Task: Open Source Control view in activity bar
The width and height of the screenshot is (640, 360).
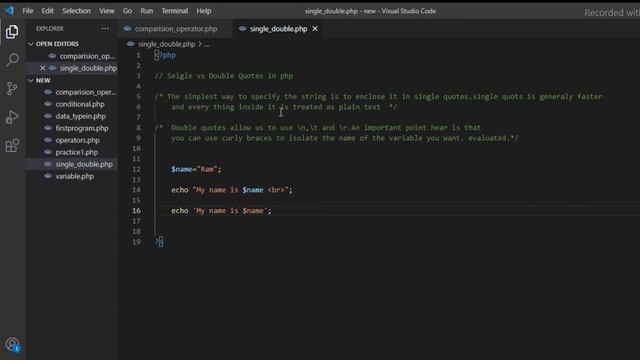Action: click(12, 88)
